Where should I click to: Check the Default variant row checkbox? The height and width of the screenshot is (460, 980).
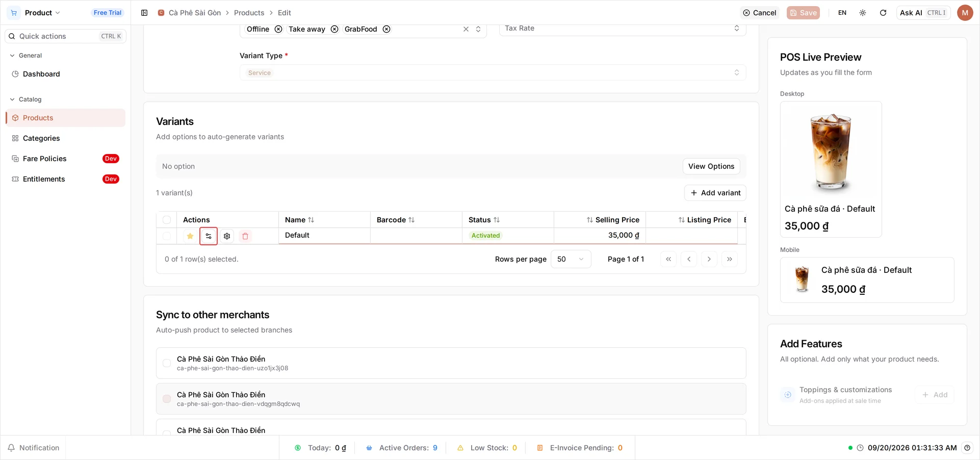pos(167,236)
